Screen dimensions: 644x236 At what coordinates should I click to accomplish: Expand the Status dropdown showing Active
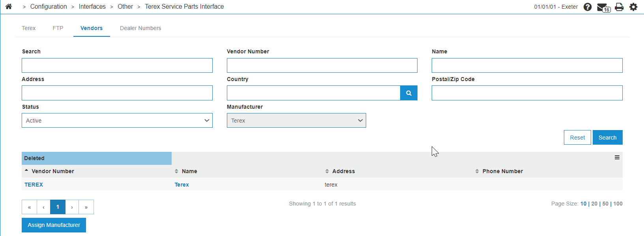coord(117,121)
